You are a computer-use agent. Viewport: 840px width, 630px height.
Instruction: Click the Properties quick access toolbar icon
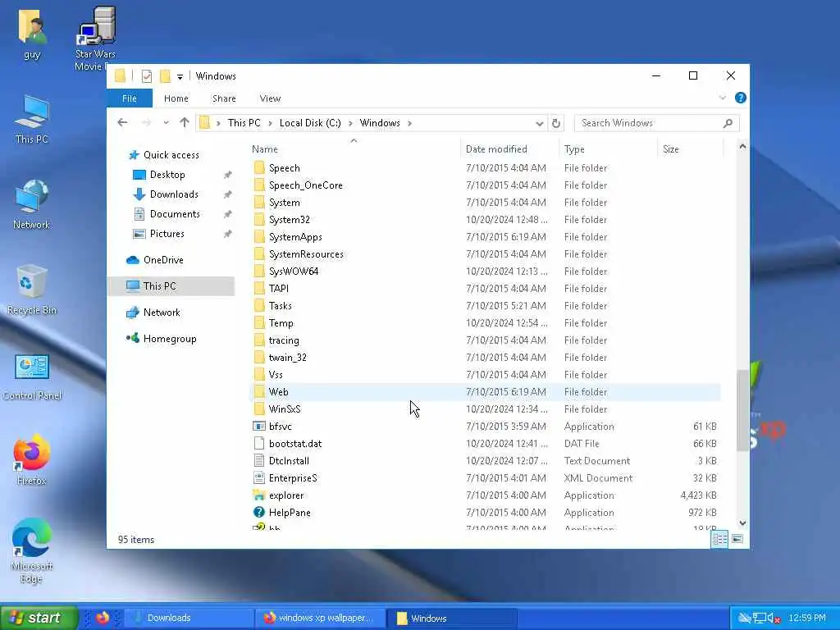(146, 76)
